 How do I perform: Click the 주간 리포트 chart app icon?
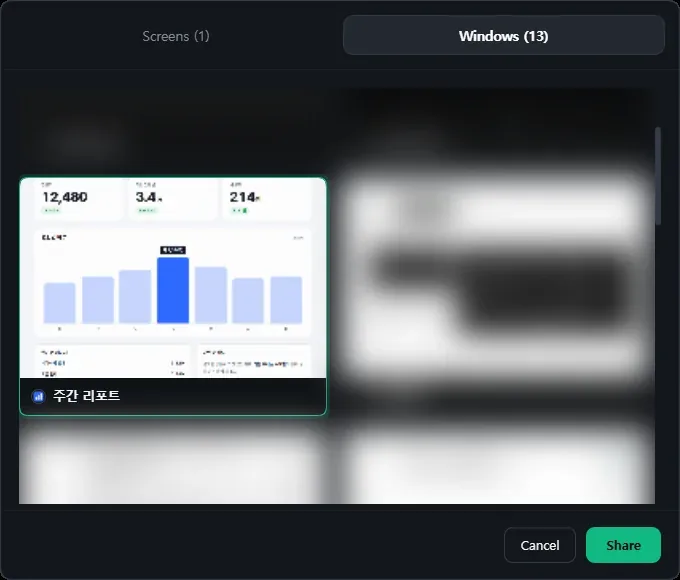(38, 396)
